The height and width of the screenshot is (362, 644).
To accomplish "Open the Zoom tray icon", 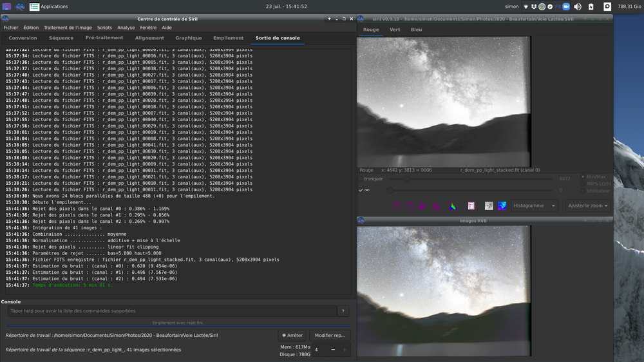I will pyautogui.click(x=566, y=6).
